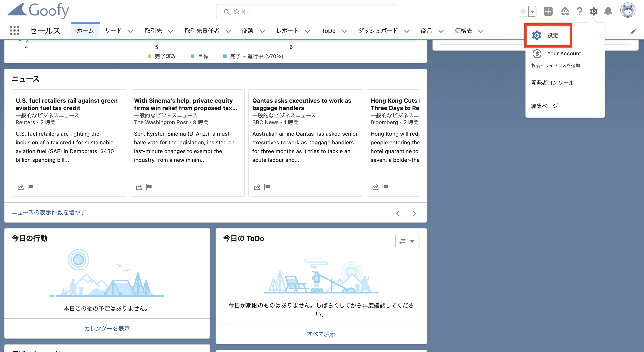Screen dimensions: 644x352
Task: Expand the レポート tab chevron
Action: coord(308,31)
